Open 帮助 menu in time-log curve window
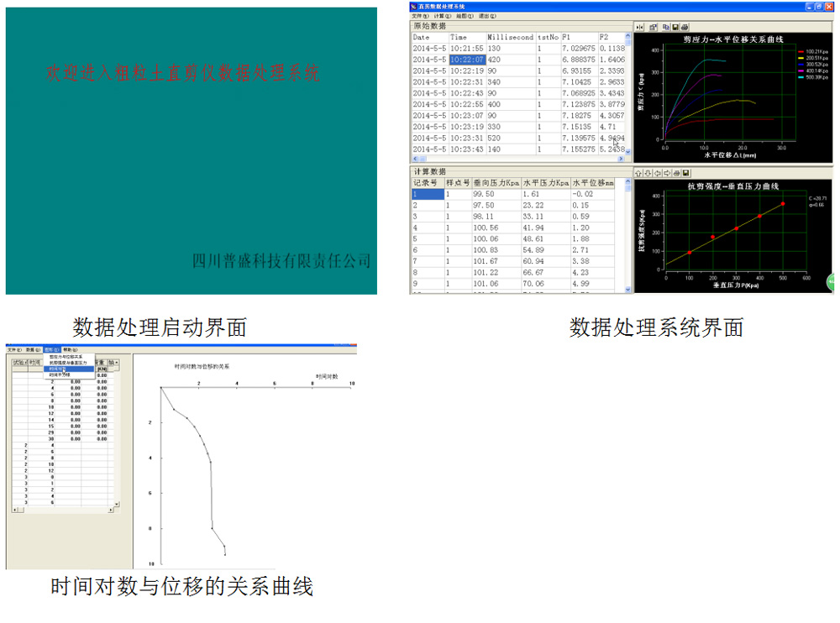 point(71,350)
